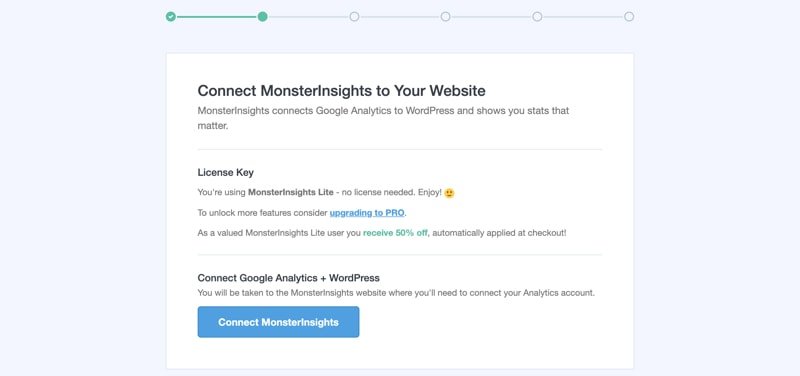Click the gray line between steps four and five
This screenshot has height=376, width=800.
click(x=491, y=17)
